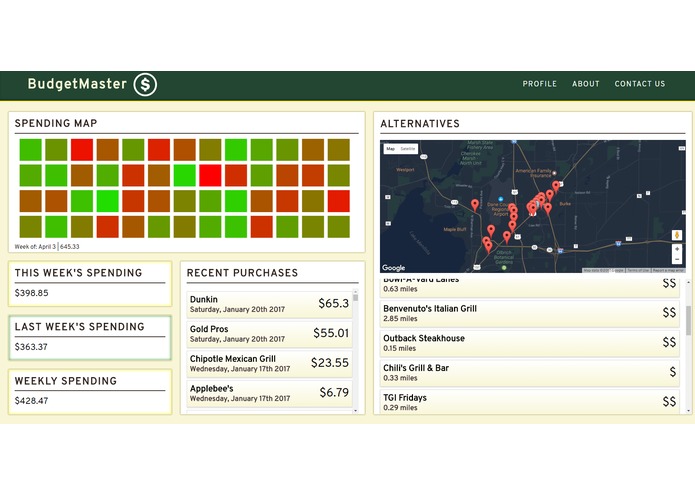Viewport: 695px width, 494px height.
Task: Click the single $ rating for Chili's
Action: tap(673, 372)
